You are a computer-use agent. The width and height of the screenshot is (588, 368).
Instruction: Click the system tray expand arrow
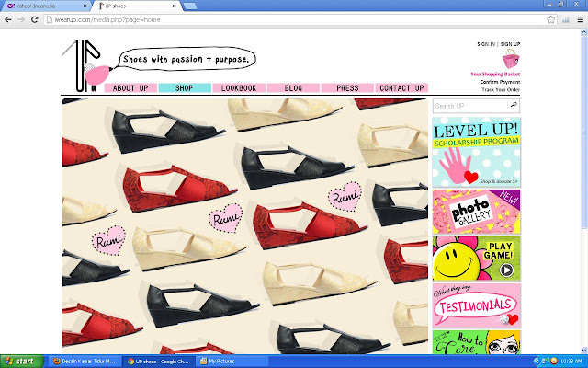(536, 362)
